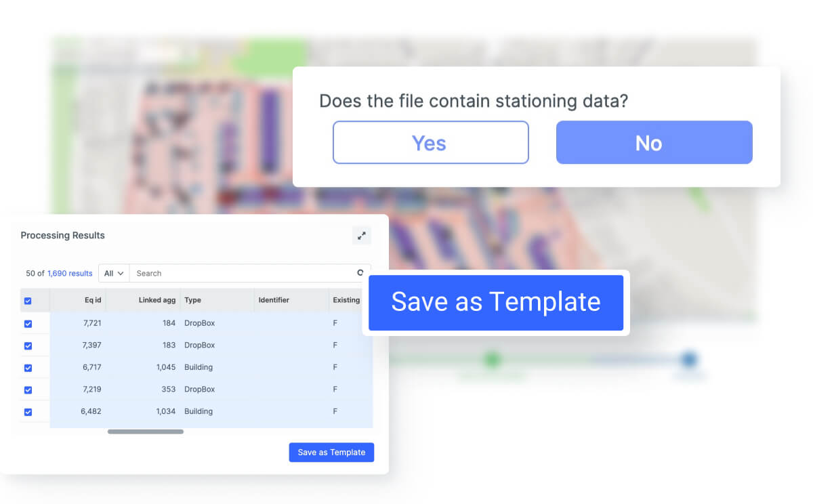Toggle the checkbox for row 7,219
Image resolution: width=813 pixels, height=504 pixels.
pyautogui.click(x=28, y=390)
